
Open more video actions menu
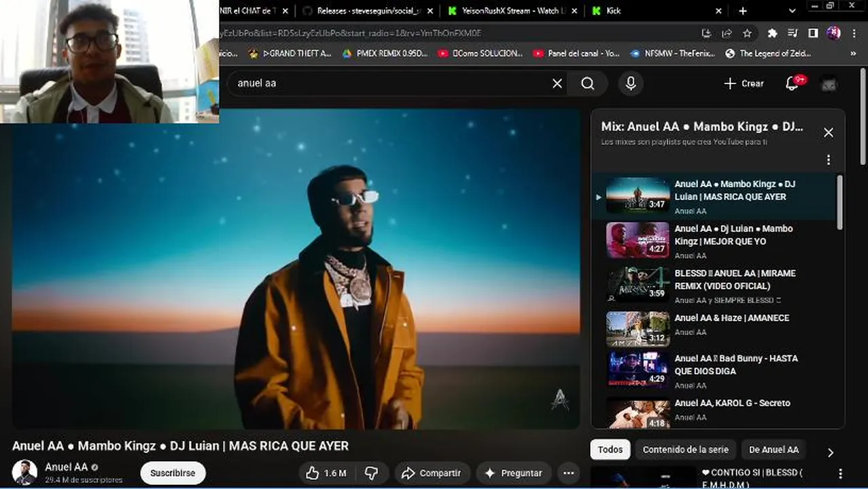click(x=568, y=473)
